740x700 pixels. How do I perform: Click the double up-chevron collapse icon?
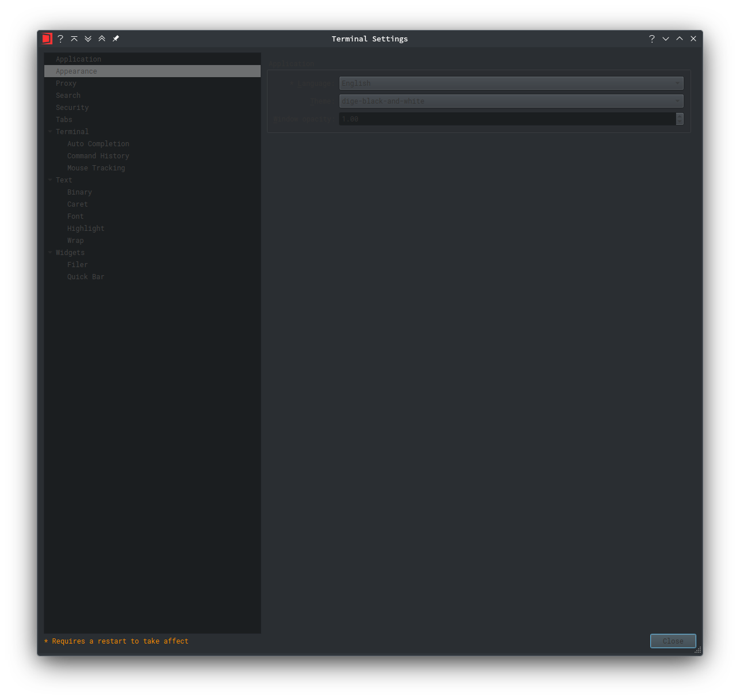102,39
